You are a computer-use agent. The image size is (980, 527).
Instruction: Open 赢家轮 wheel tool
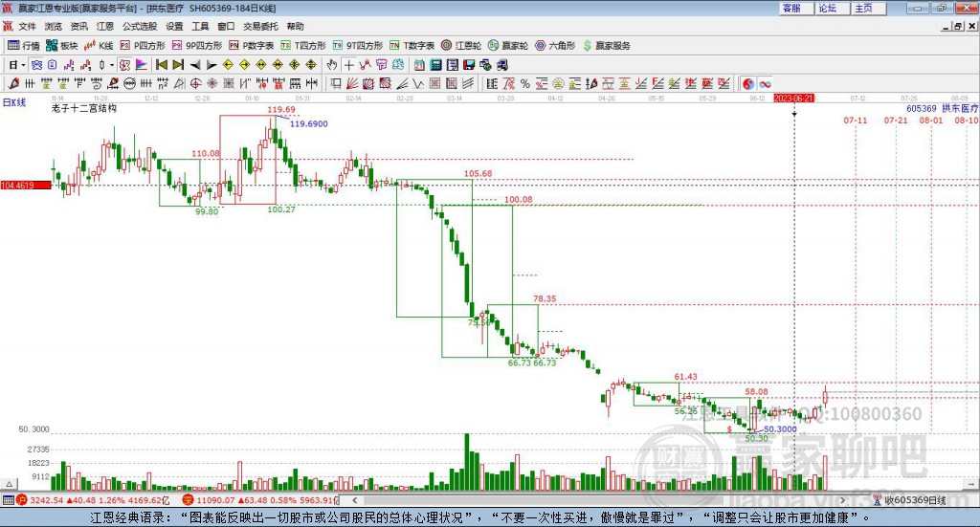507,46
